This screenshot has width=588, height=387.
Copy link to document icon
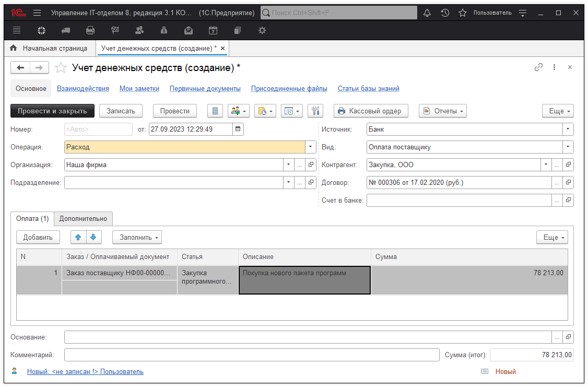pos(538,67)
